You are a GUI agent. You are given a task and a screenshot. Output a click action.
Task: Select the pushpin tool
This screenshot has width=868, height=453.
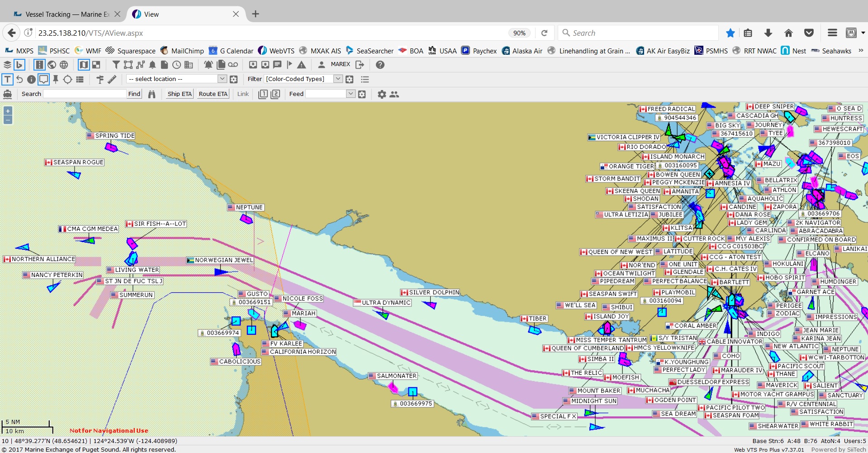pos(56,80)
